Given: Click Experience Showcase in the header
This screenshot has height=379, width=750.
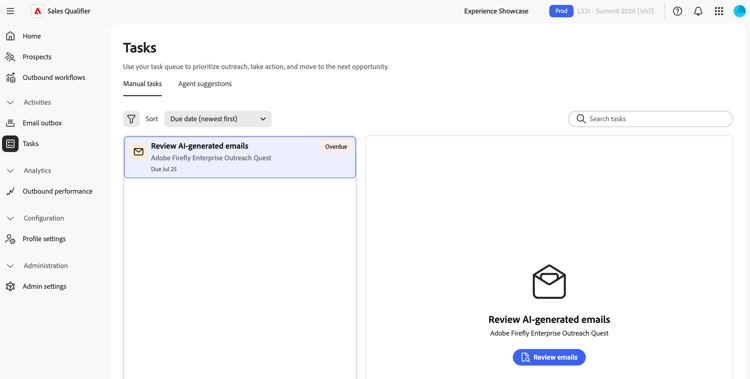Looking at the screenshot, I should point(496,11).
